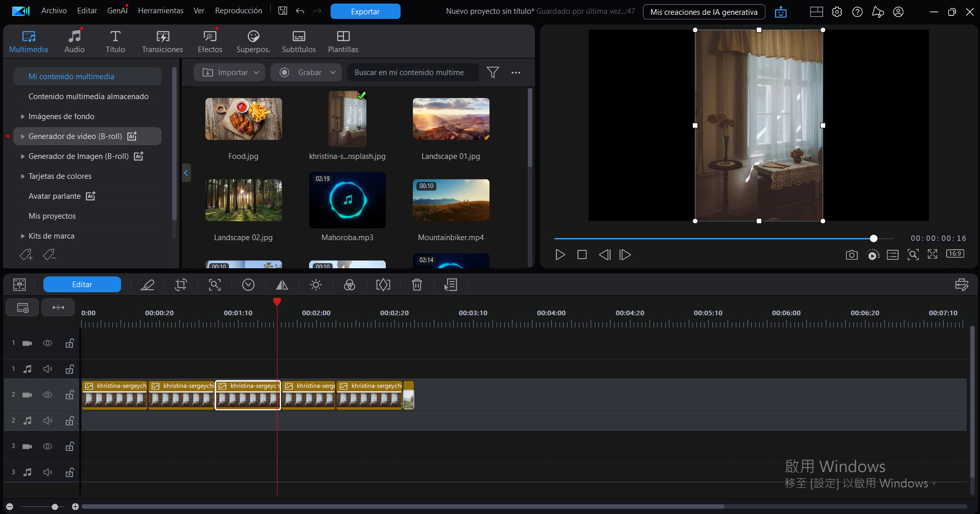Open color adjustment via the sun icon
Image resolution: width=980 pixels, height=514 pixels.
click(x=316, y=285)
